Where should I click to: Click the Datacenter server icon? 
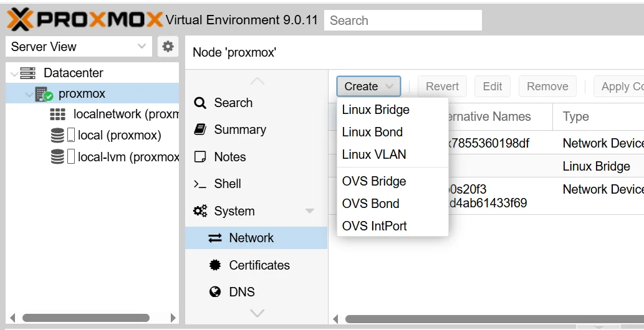coord(27,73)
